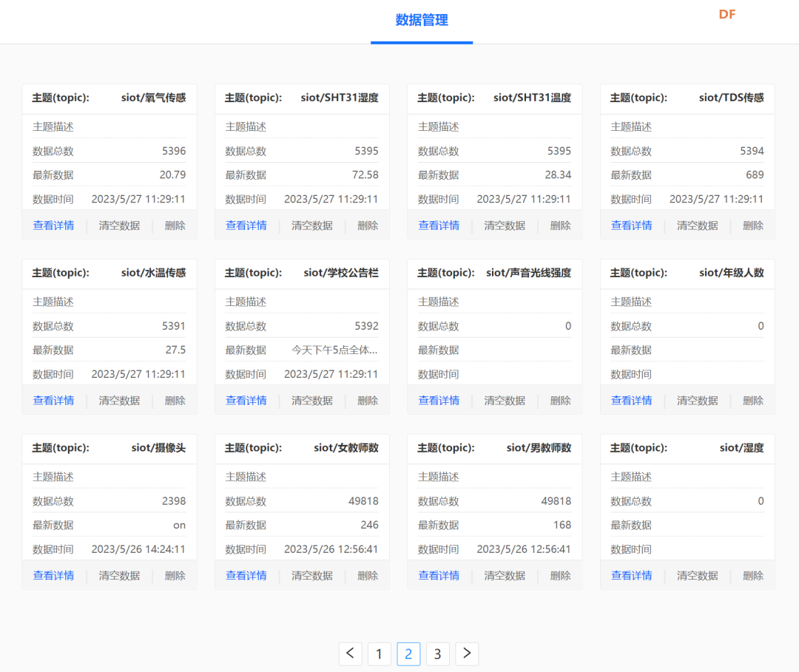View details for siot/水温传感
Viewport: 799px width, 672px height.
[53, 400]
